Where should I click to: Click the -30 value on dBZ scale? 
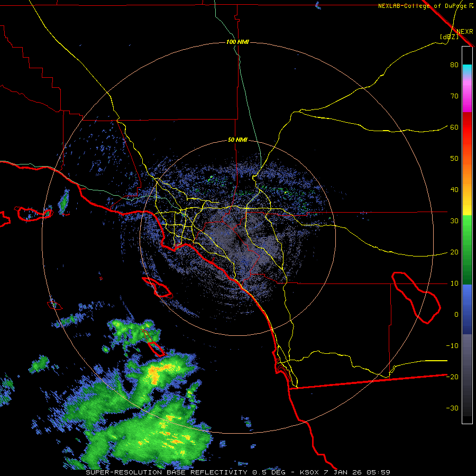tap(452, 408)
